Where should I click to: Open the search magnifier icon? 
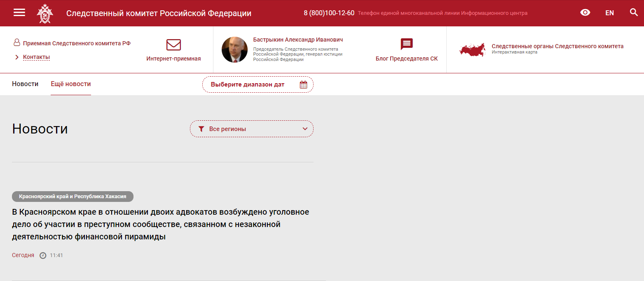(x=634, y=12)
